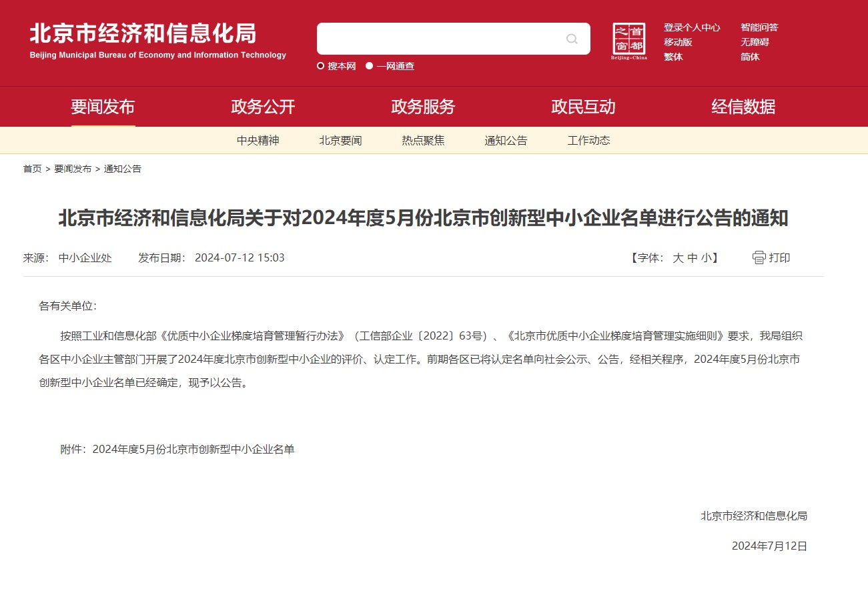Screen dimensions: 868x599
Task: Open the 经信数据 navigation item
Action: pyautogui.click(x=743, y=107)
